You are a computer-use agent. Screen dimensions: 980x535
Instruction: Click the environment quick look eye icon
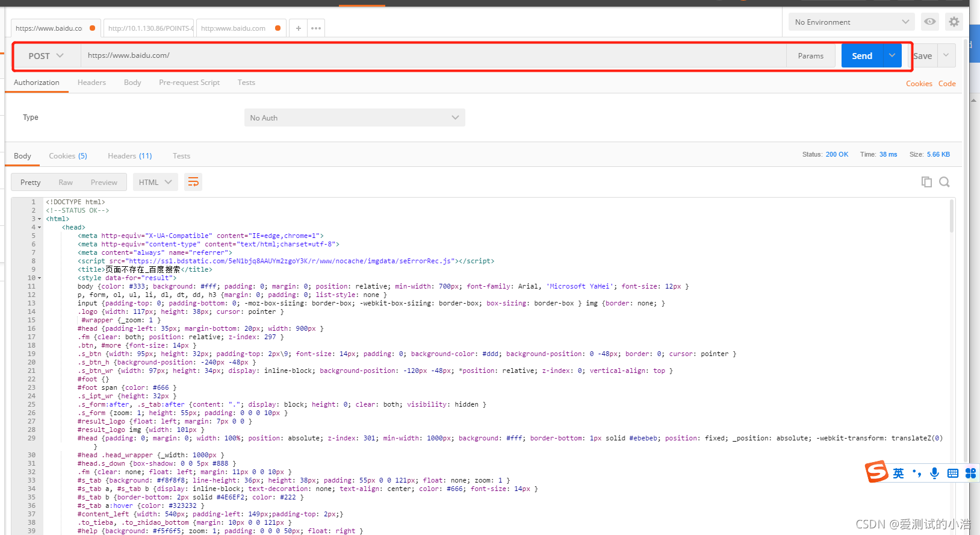[930, 22]
